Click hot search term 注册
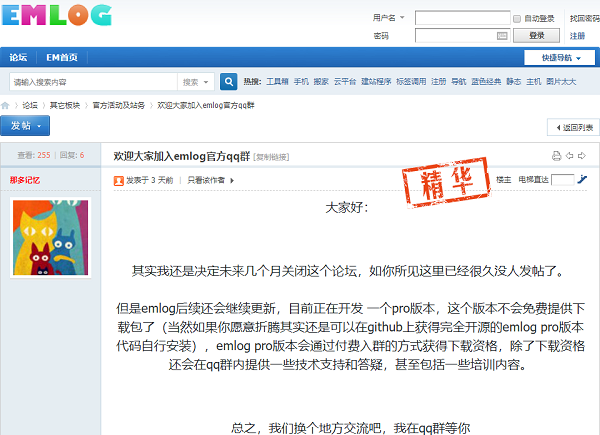The width and height of the screenshot is (600, 435). (439, 81)
